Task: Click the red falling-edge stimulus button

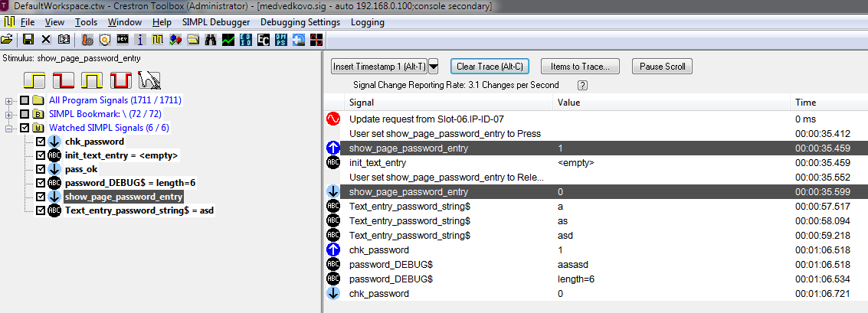Action: point(63,80)
